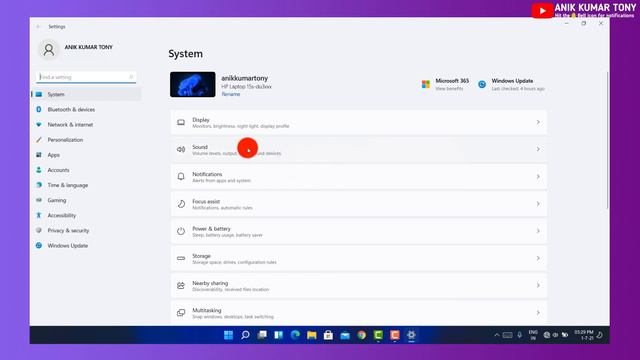The image size is (640, 360).
Task: Click the Notifications bell icon
Action: pos(181,177)
